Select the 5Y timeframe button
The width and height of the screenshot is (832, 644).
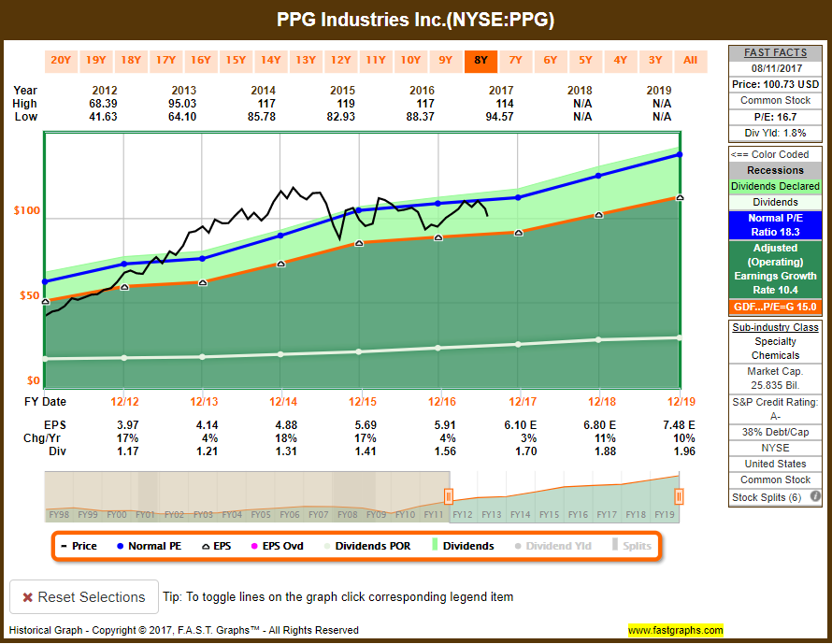point(585,60)
